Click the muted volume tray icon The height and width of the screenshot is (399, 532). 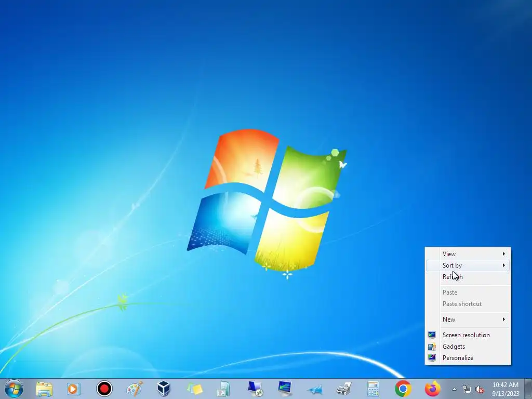(480, 389)
